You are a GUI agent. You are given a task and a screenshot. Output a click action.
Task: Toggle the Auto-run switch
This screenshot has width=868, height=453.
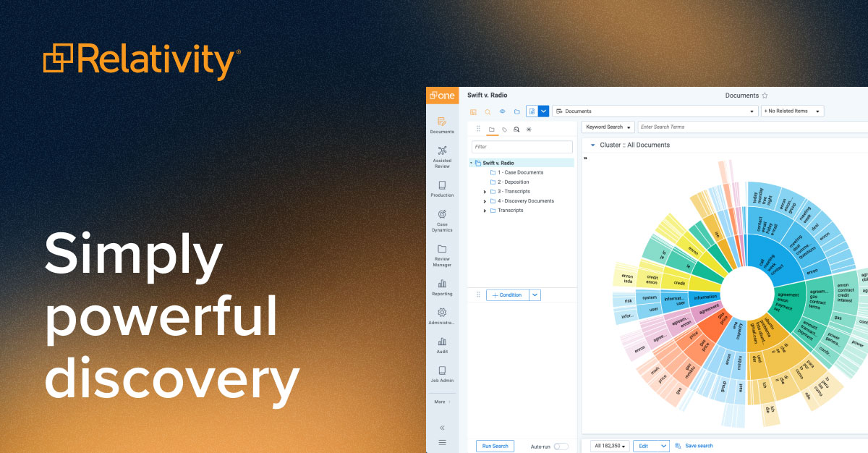[561, 446]
